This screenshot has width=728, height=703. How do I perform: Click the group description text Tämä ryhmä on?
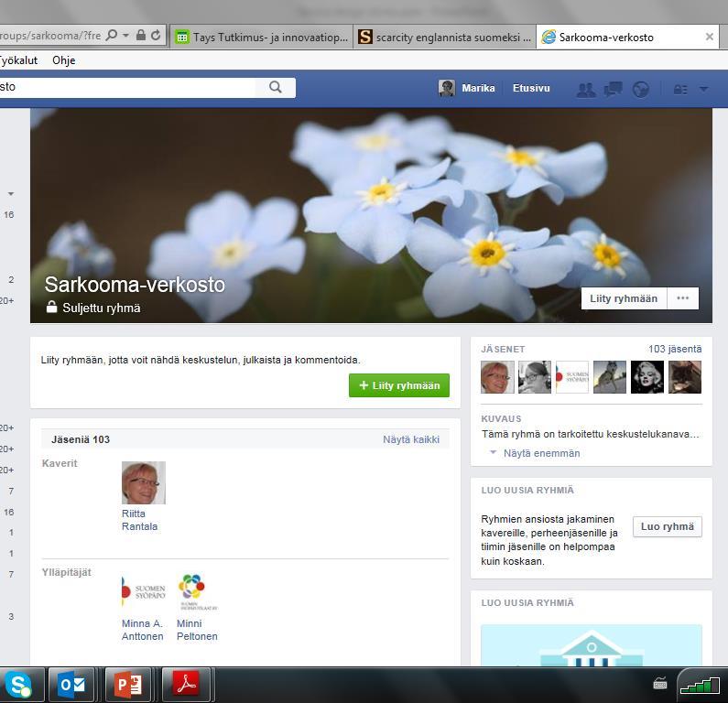pos(590,434)
